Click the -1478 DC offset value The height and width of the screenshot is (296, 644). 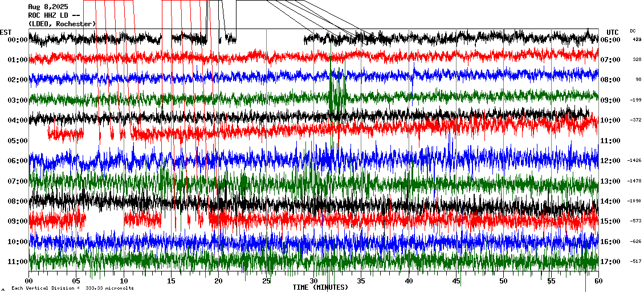coord(634,181)
